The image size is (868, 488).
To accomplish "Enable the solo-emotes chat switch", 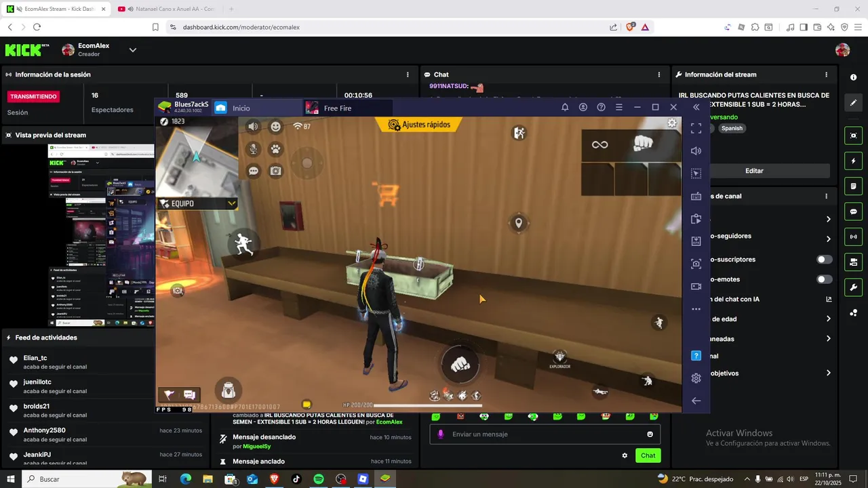I will click(x=824, y=279).
